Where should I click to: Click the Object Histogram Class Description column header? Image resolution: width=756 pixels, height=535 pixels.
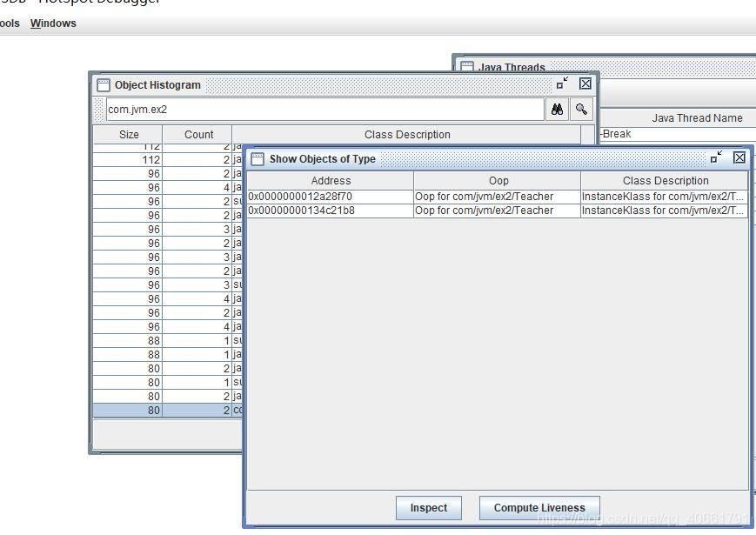407,135
